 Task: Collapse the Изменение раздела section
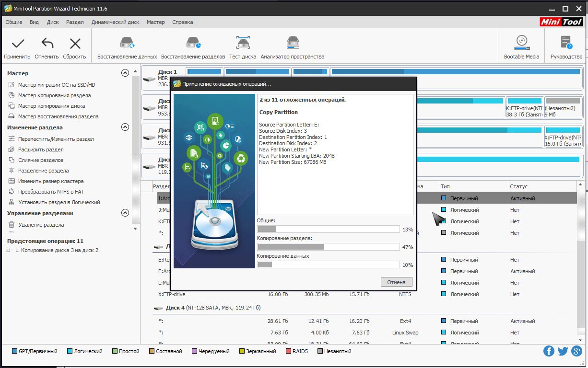[x=125, y=127]
